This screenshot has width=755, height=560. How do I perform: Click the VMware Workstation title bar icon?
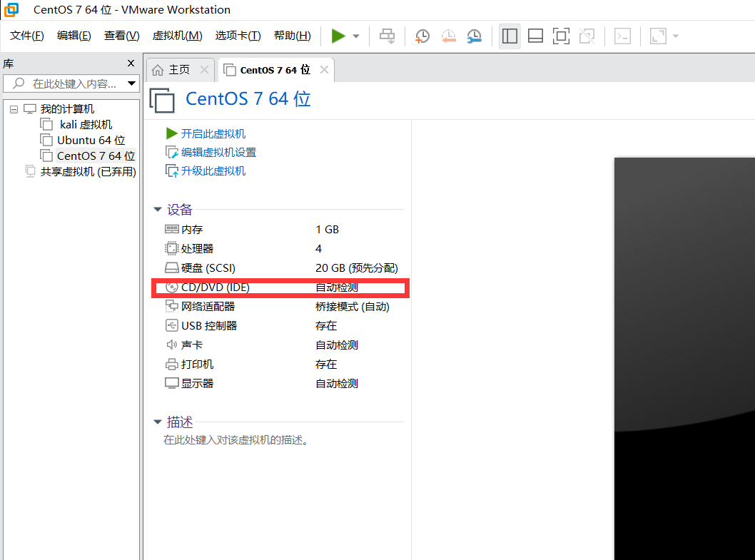click(11, 9)
